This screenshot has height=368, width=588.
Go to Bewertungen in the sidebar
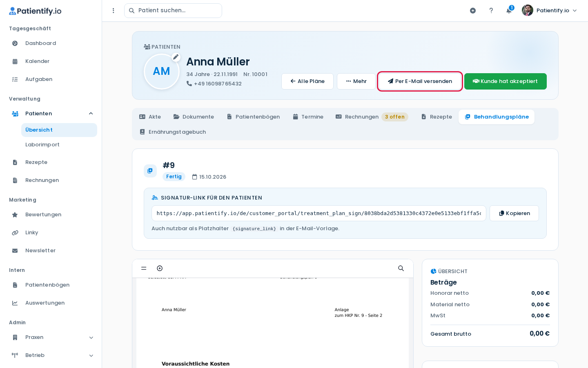pos(51,215)
